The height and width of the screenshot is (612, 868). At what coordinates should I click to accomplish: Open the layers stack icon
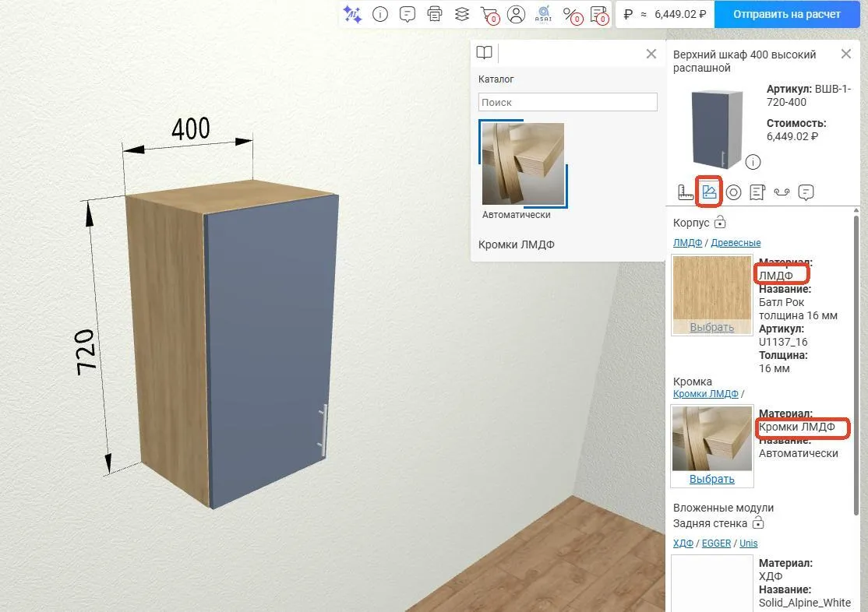pyautogui.click(x=462, y=14)
